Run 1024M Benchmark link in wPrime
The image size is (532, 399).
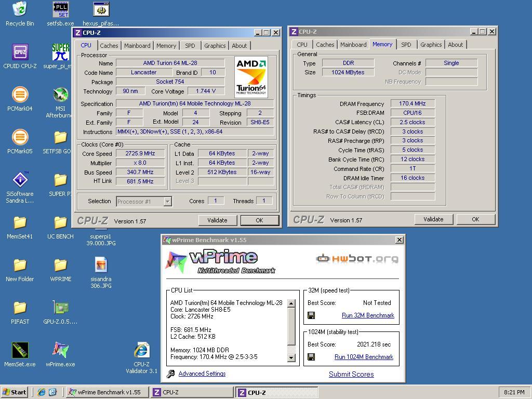364,357
